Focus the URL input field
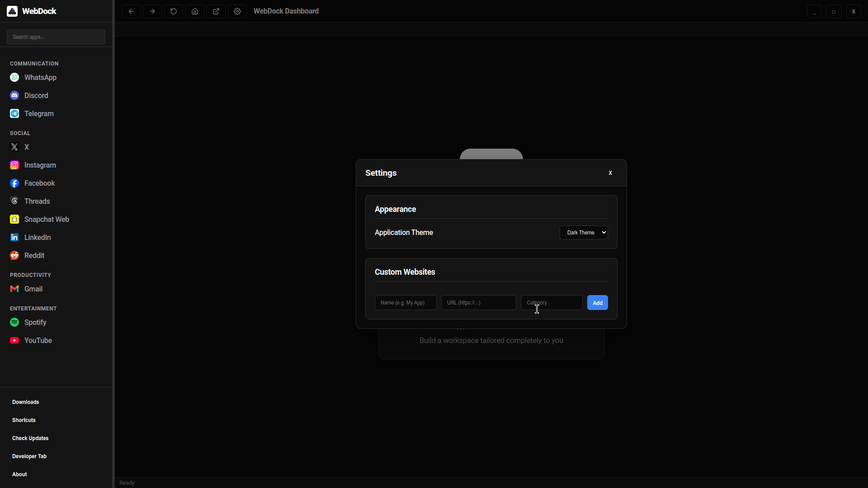The image size is (868, 488). tap(479, 303)
